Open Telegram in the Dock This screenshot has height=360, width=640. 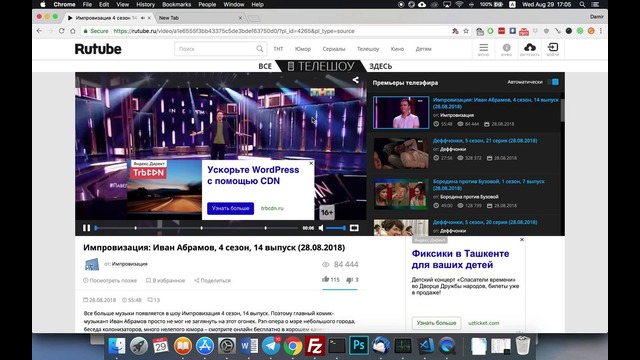(x=271, y=346)
